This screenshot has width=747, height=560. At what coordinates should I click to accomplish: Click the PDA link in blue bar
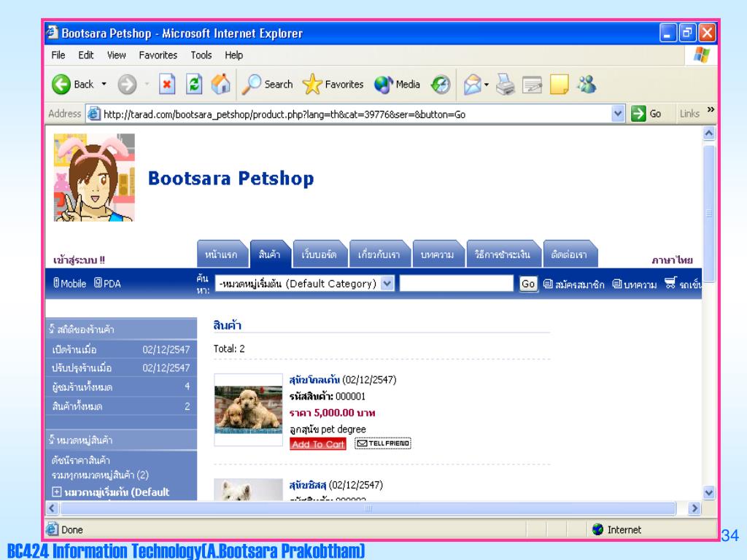pyautogui.click(x=107, y=284)
